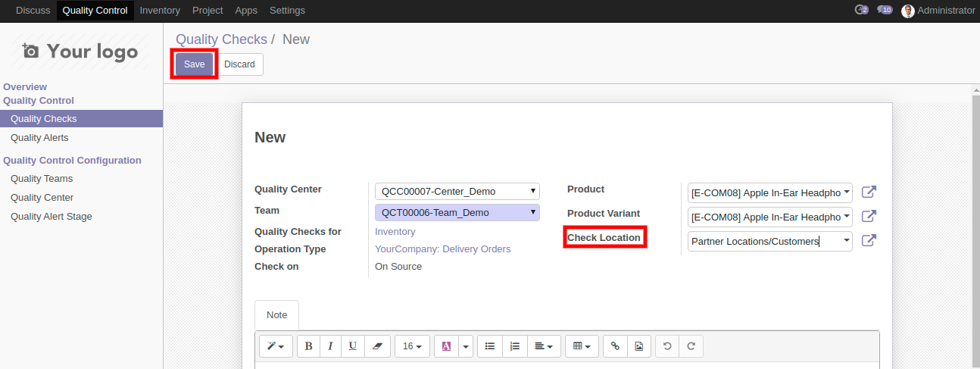Insert an unordered bullet list
The image size is (980, 369).
coord(490,346)
